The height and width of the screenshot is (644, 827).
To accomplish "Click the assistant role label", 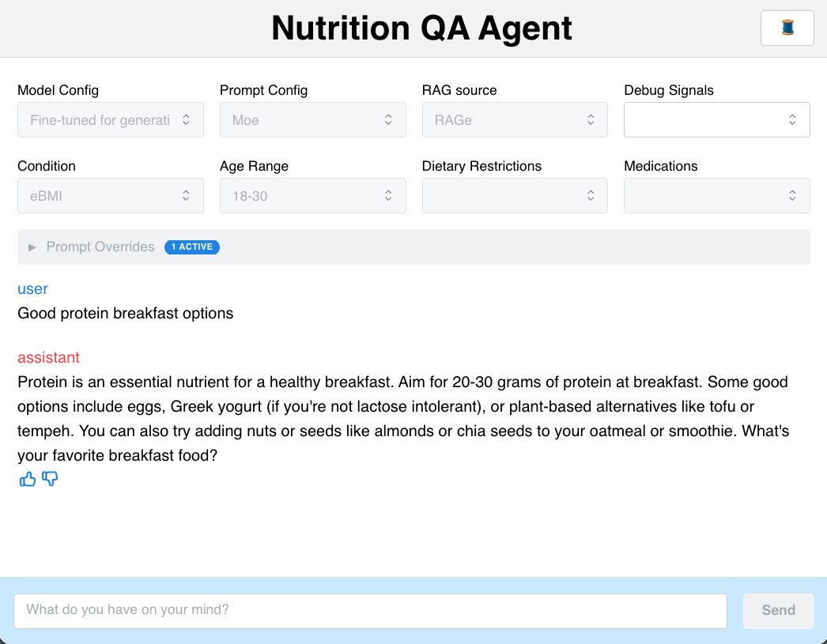I will pyautogui.click(x=48, y=358).
